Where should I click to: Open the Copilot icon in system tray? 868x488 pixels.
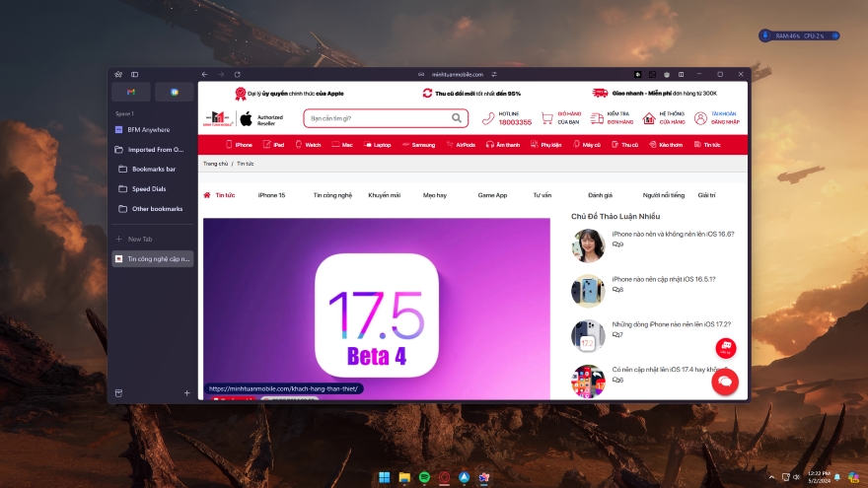(853, 477)
